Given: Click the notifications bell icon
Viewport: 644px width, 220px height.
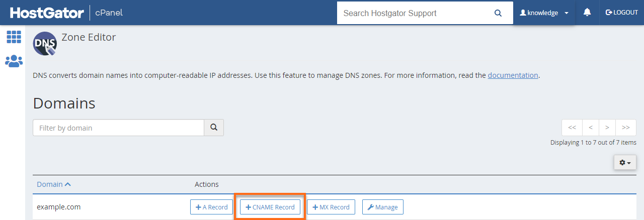Looking at the screenshot, I should pyautogui.click(x=587, y=13).
